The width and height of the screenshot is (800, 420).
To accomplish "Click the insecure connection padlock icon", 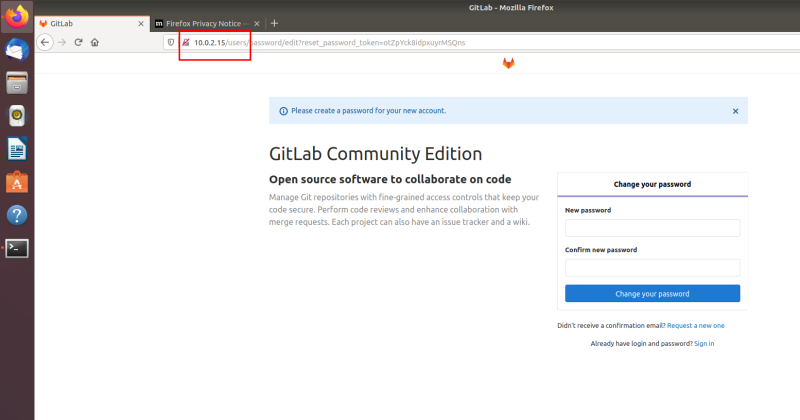I will point(186,42).
